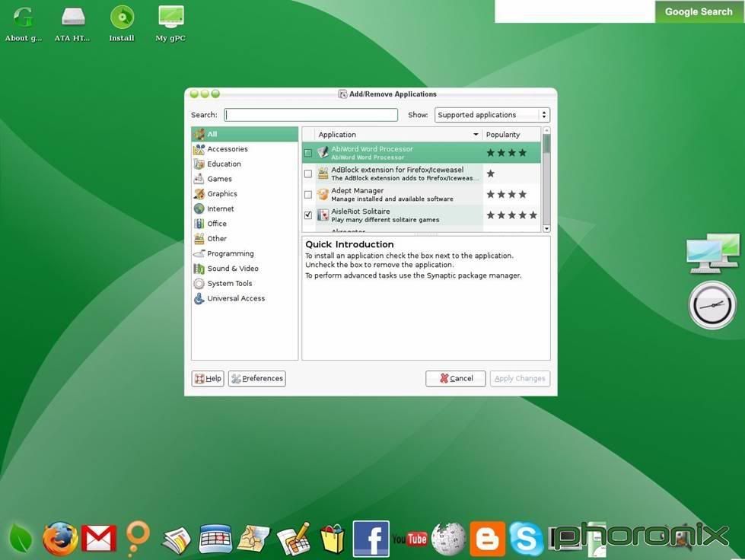Screen dimensions: 745x560
Task: Check the AbiWord Word Processor checkbox
Action: 308,153
